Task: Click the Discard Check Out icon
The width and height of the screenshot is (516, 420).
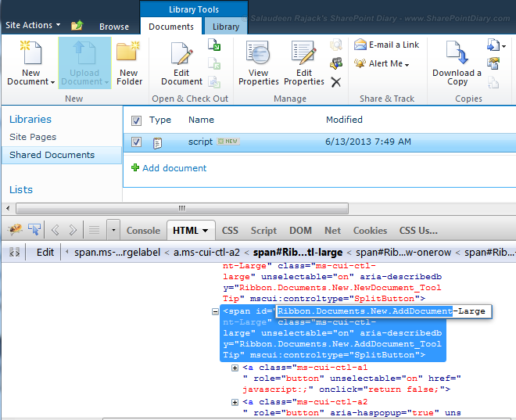Action: tap(214, 82)
